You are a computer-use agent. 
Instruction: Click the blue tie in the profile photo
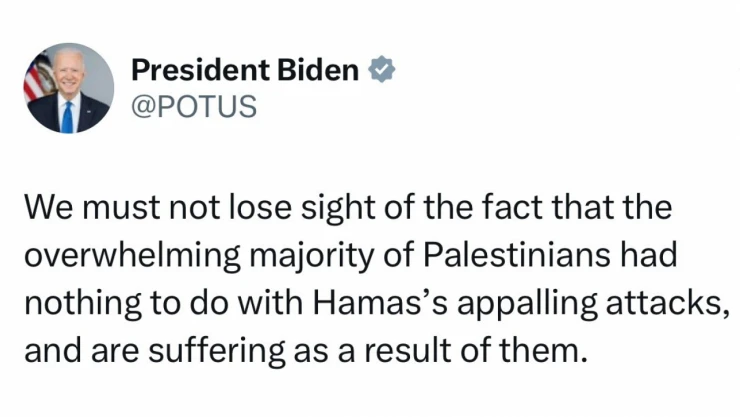(67, 118)
